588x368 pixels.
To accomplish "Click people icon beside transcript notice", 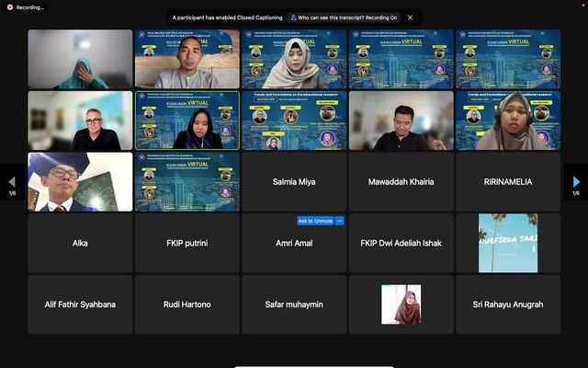I will (293, 17).
